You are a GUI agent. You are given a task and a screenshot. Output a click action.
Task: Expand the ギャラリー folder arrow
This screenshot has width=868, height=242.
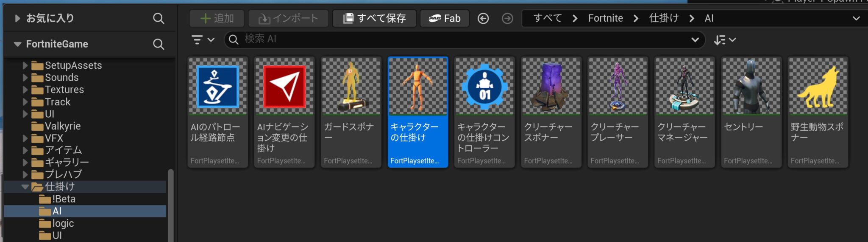[25, 163]
